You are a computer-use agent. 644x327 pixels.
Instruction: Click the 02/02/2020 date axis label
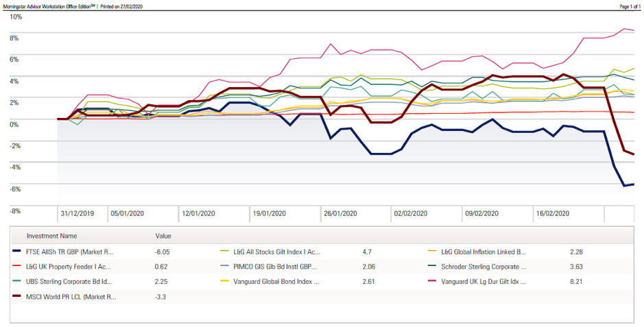point(411,213)
